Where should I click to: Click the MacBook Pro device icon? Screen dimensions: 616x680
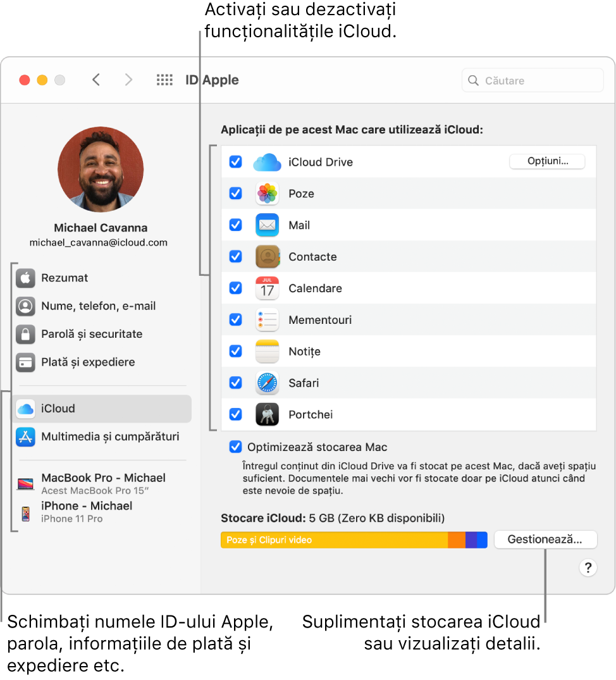(25, 483)
